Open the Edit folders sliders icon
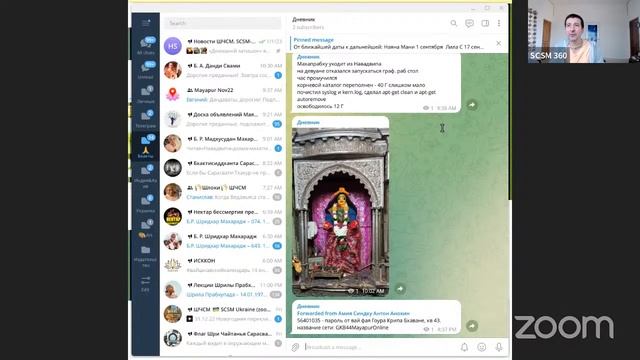 (x=146, y=284)
